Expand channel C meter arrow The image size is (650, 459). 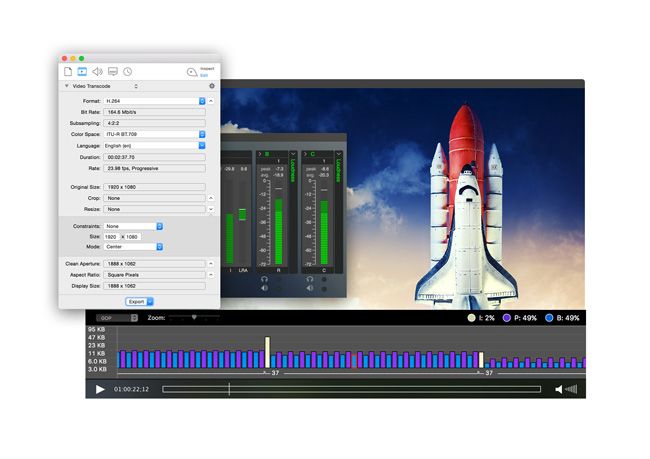click(x=306, y=154)
